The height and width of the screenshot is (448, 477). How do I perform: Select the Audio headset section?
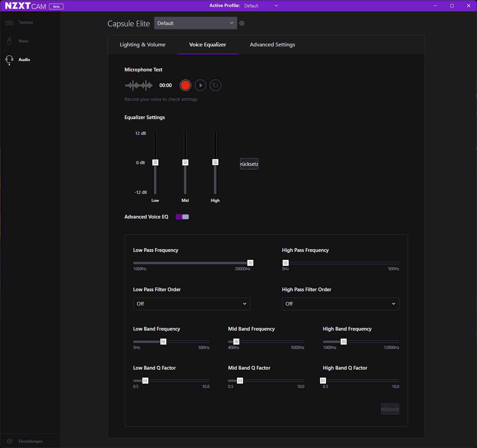tap(30, 60)
